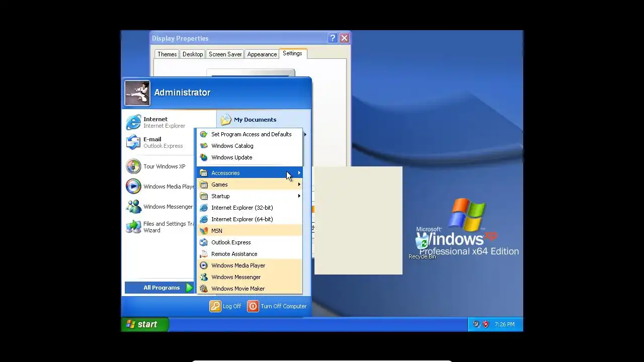Click the Set Program Access and Defaults icon

[x=204, y=134]
